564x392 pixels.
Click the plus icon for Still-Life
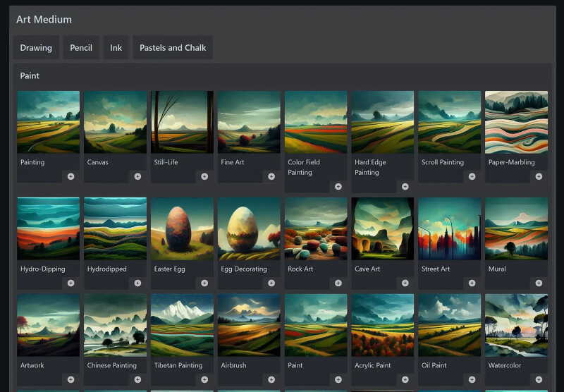coord(204,176)
